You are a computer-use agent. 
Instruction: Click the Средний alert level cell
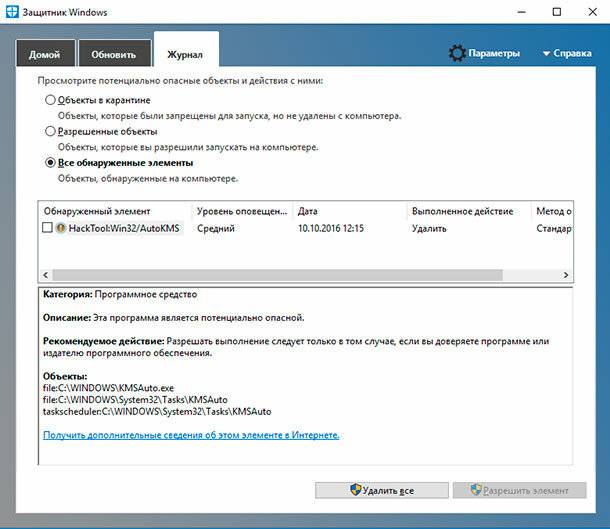click(x=216, y=228)
